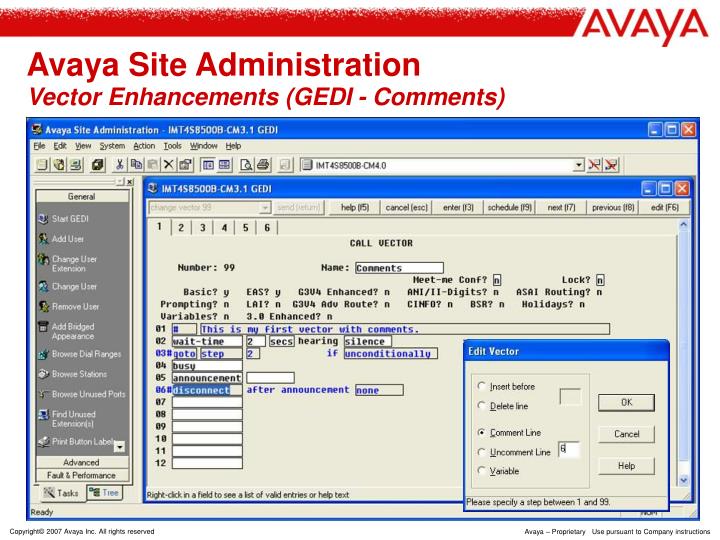The image size is (720, 540).
Task: Select the Insert before radio button
Action: point(481,386)
